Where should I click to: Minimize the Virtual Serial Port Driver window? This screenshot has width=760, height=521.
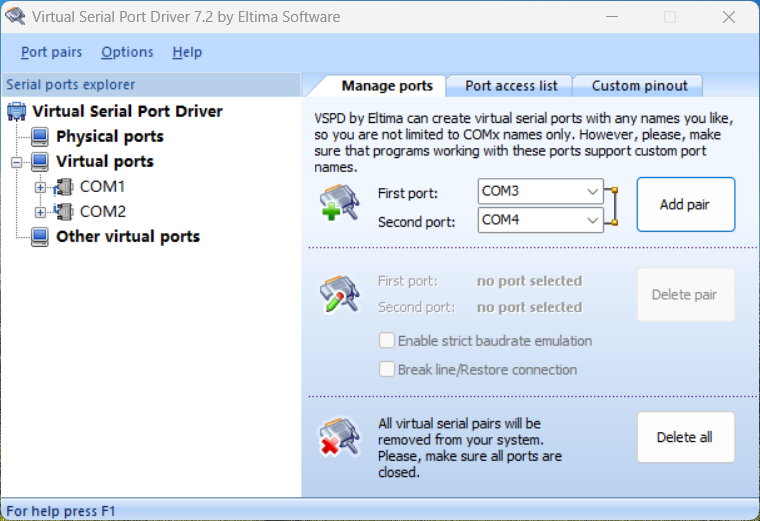click(x=612, y=17)
